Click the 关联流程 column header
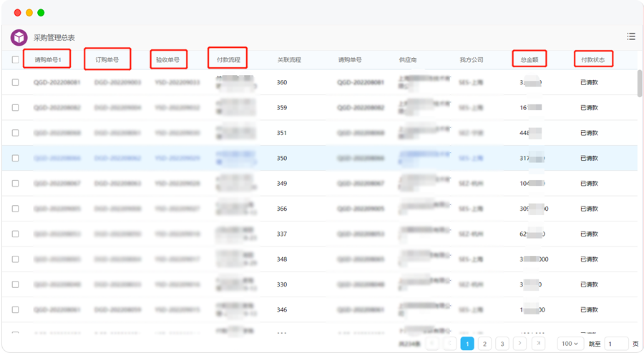This screenshot has height=353, width=644. pyautogui.click(x=289, y=60)
